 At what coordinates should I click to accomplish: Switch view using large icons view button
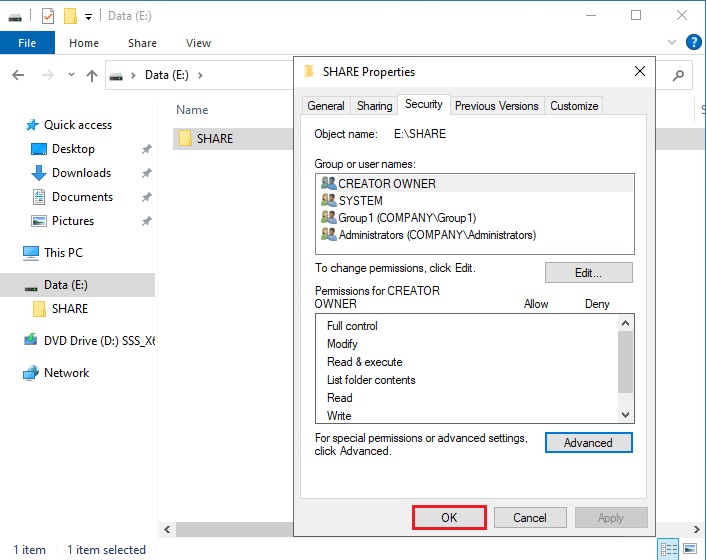pos(690,549)
